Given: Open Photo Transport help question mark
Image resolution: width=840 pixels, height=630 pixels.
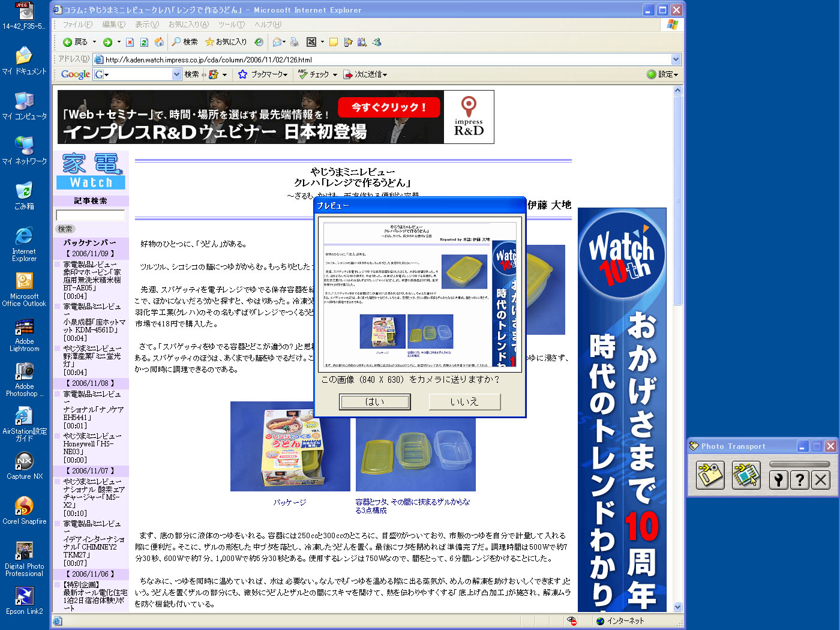Looking at the screenshot, I should pos(800,479).
